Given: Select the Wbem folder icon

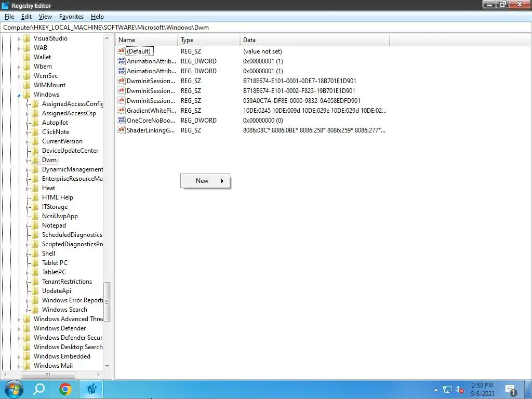Looking at the screenshot, I should pyautogui.click(x=27, y=66).
